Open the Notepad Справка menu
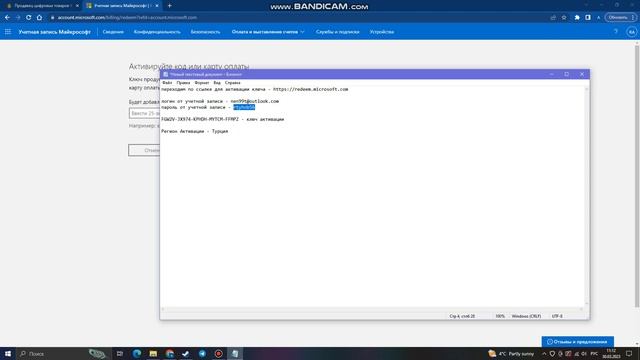 [233, 83]
